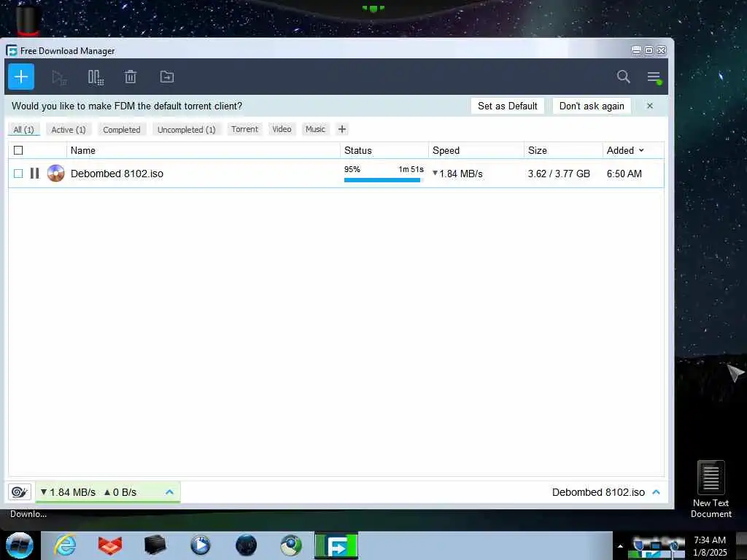Switch to All (1) filter tab
The height and width of the screenshot is (560, 747).
(x=24, y=130)
